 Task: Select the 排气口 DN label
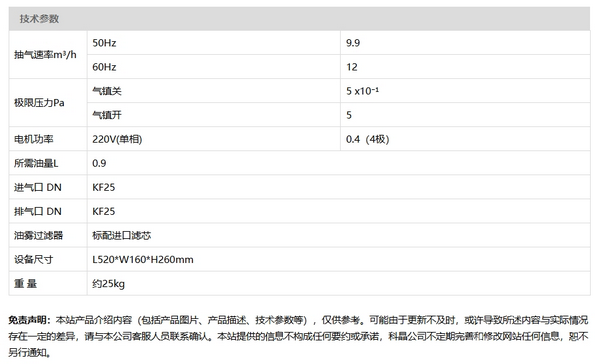pyautogui.click(x=38, y=211)
